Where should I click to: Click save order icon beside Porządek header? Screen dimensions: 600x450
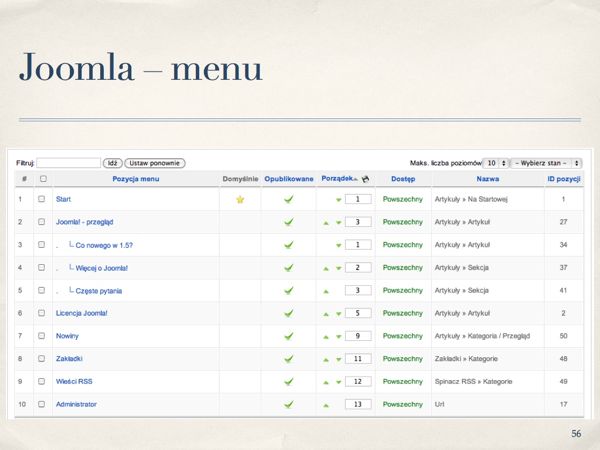(366, 179)
